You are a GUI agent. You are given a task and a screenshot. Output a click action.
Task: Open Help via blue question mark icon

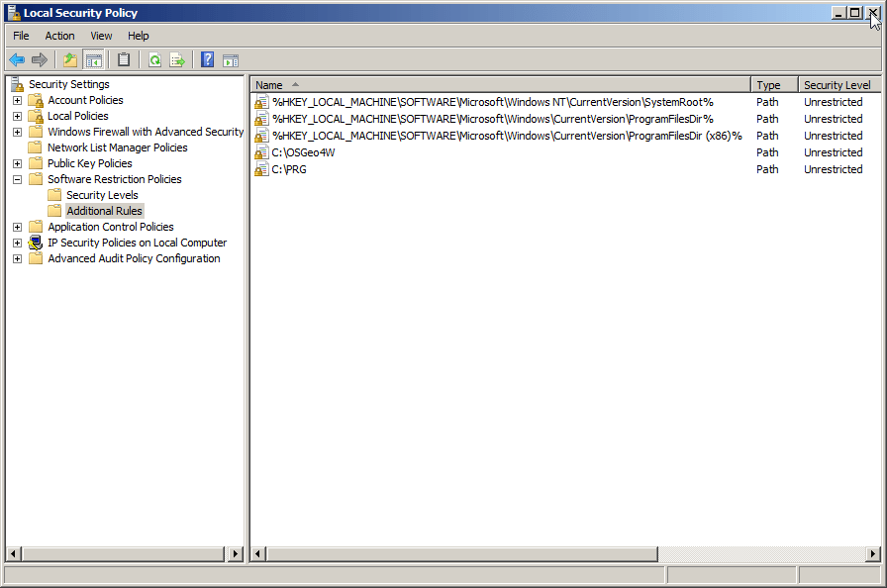coord(208,59)
